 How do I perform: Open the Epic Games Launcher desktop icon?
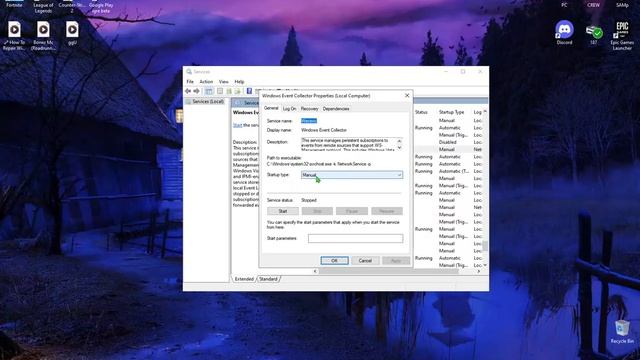pos(622,35)
